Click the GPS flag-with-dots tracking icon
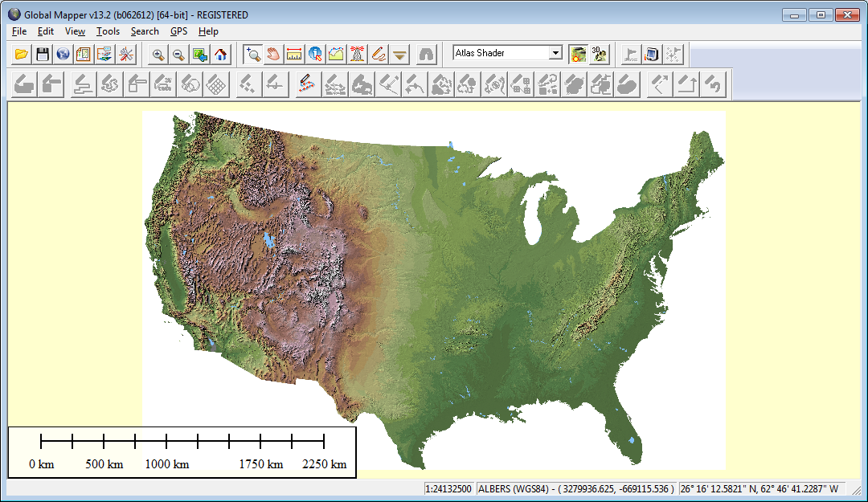868x502 pixels. pyautogui.click(x=674, y=55)
